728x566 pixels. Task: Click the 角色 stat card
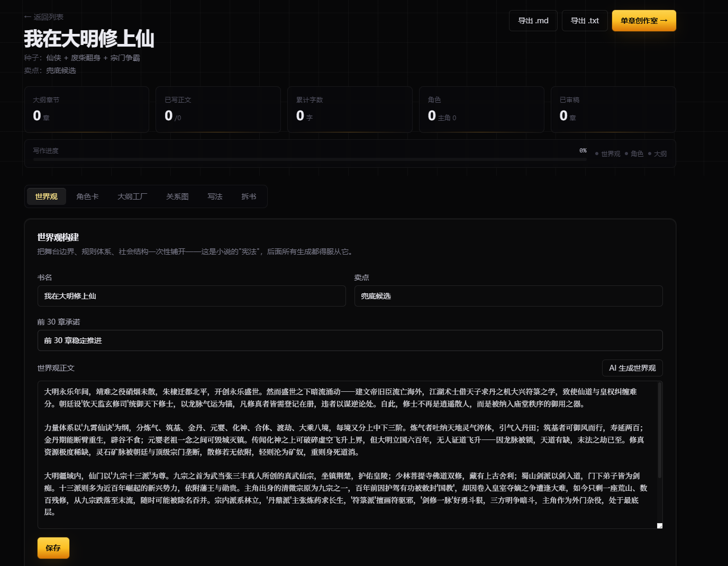pos(481,110)
